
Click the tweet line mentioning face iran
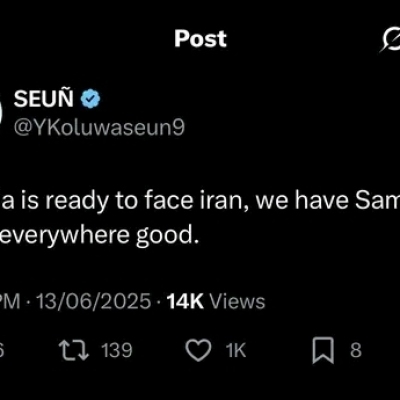pos(200,201)
